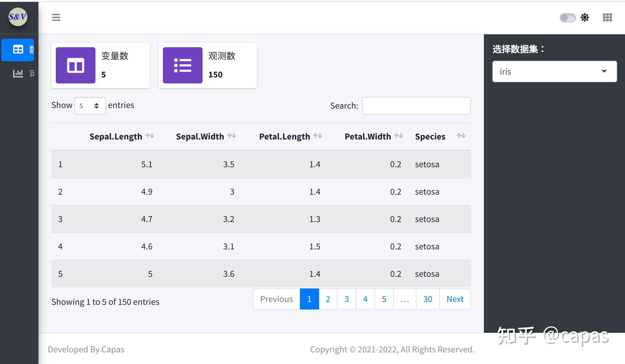Click the Previous pagination button

[x=276, y=299]
